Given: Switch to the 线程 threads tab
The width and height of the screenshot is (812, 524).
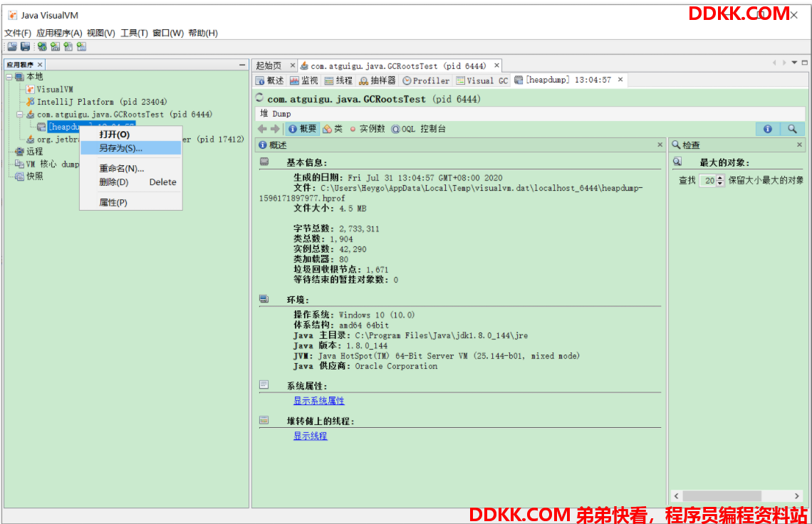Looking at the screenshot, I should point(338,80).
